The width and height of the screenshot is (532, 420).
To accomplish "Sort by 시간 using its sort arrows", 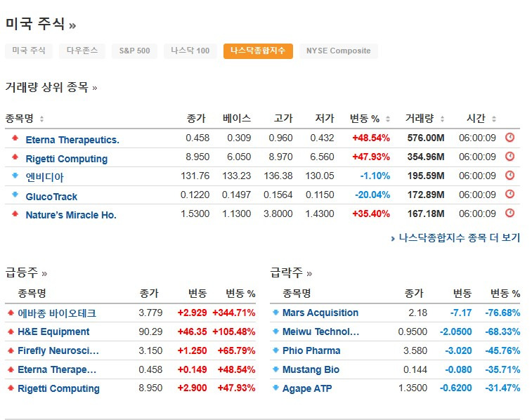I will coord(494,119).
